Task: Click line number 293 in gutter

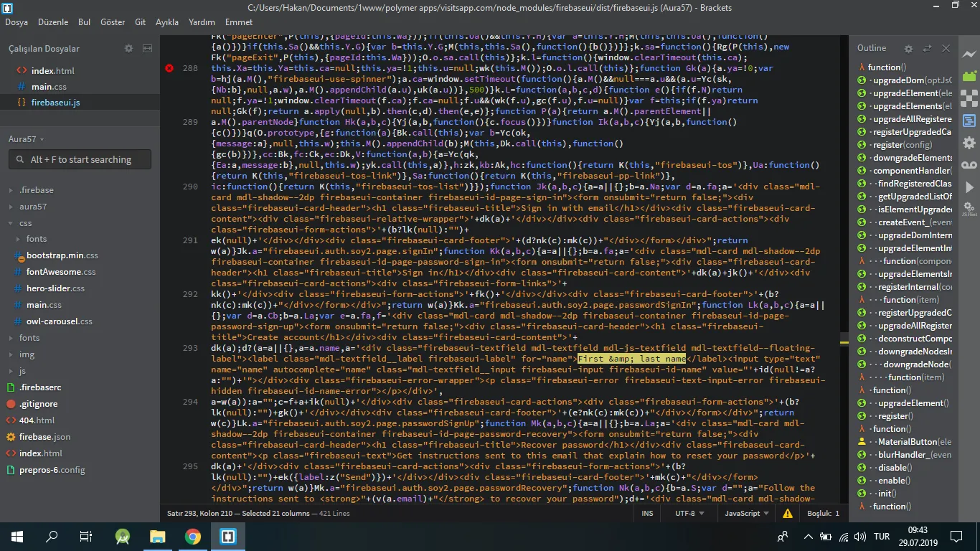Action: click(x=189, y=348)
